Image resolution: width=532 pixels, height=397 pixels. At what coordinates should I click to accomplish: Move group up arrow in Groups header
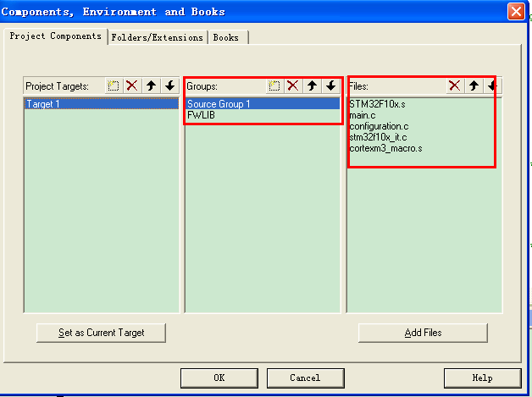pos(312,85)
